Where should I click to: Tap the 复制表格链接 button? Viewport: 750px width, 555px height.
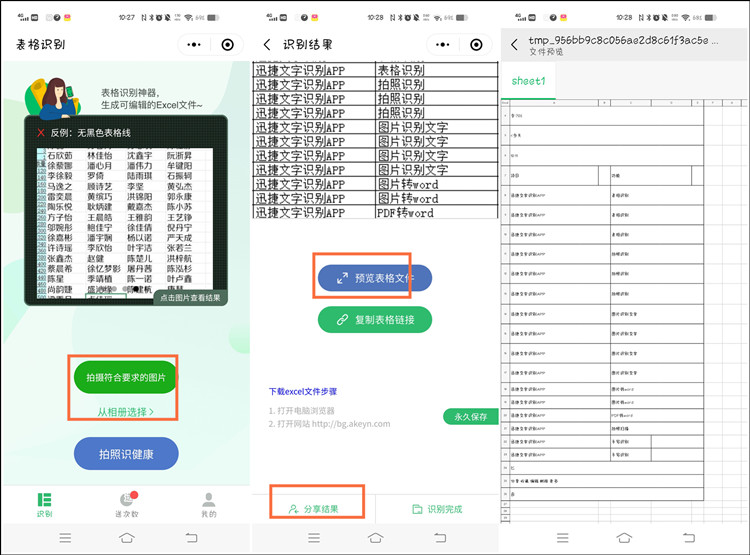(x=375, y=320)
